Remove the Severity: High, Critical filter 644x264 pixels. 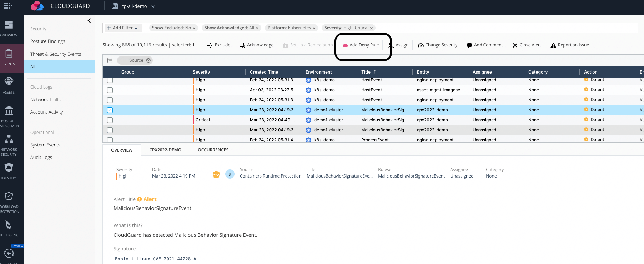click(x=371, y=28)
